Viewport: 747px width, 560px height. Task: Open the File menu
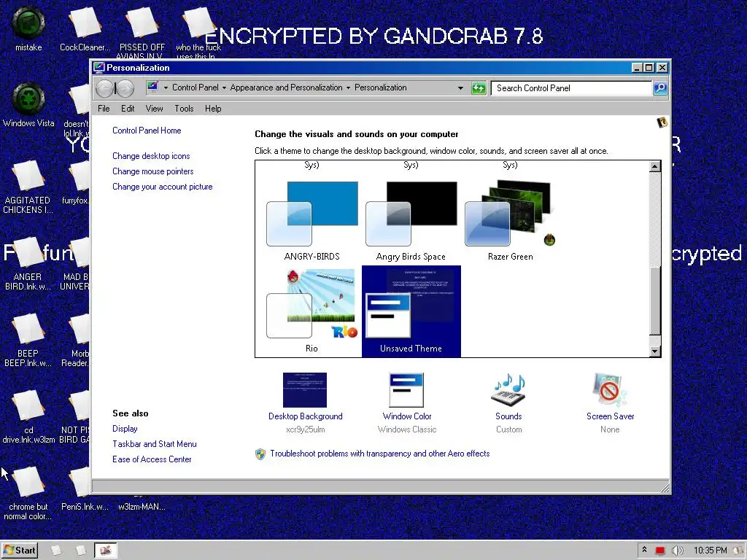(104, 109)
